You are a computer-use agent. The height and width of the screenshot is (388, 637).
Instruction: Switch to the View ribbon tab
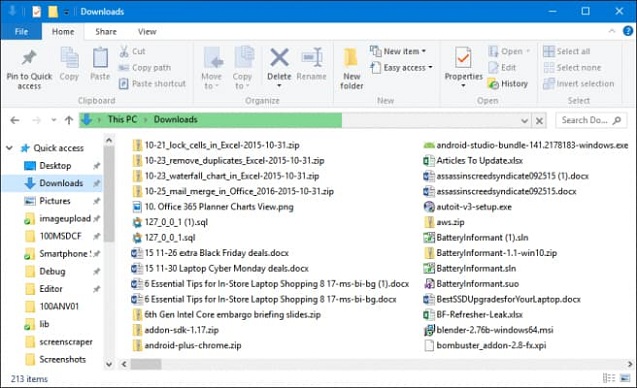(x=147, y=31)
